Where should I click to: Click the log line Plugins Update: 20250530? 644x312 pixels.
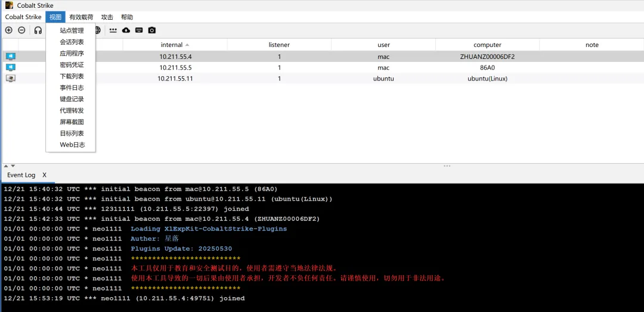(x=181, y=248)
